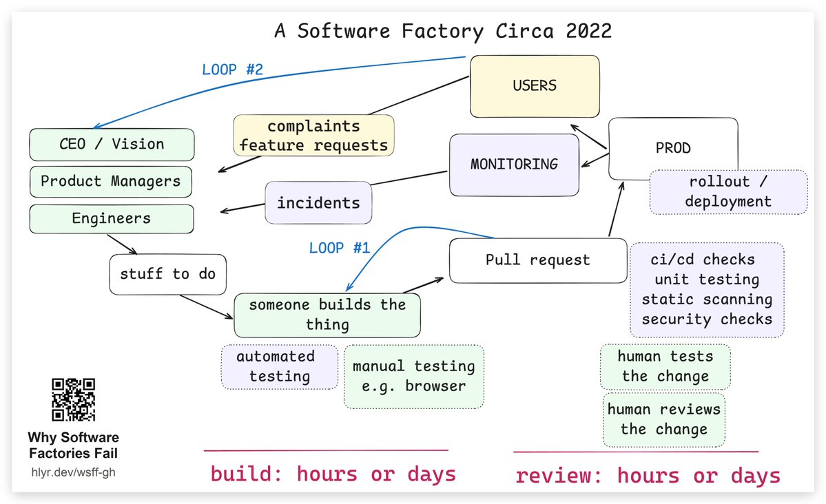Click the Why Software Factories Fail title
Image resolution: width=826 pixels, height=504 pixels.
[x=73, y=445]
